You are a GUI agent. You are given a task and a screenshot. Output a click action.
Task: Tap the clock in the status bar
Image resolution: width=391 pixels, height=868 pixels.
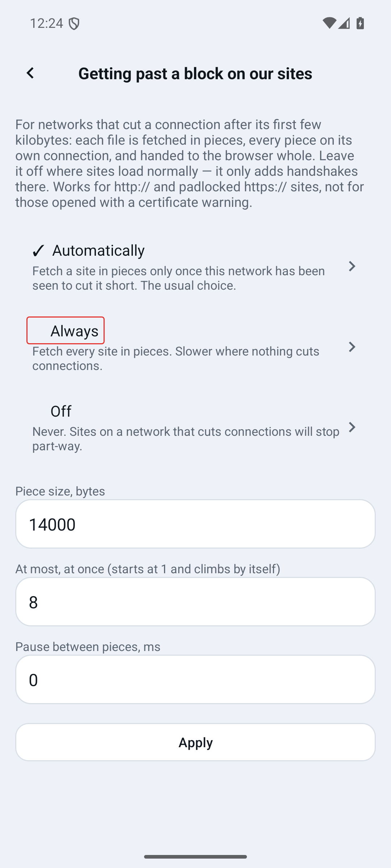point(46,24)
